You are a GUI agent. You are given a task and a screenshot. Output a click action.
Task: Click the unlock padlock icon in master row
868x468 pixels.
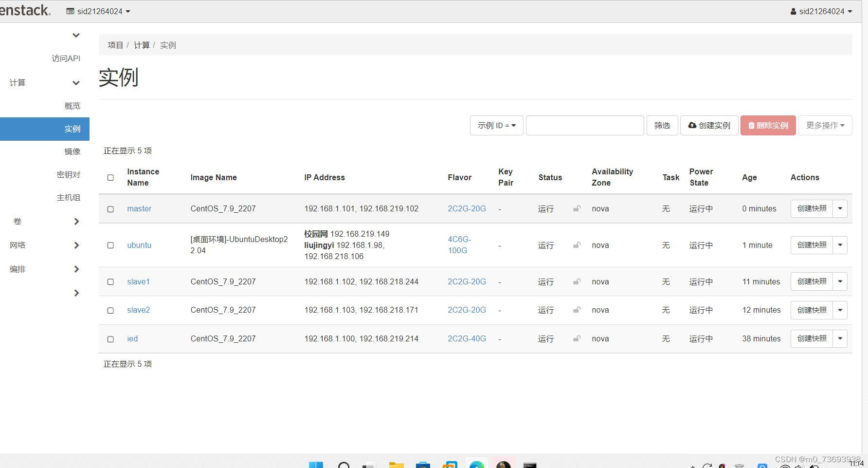click(577, 208)
